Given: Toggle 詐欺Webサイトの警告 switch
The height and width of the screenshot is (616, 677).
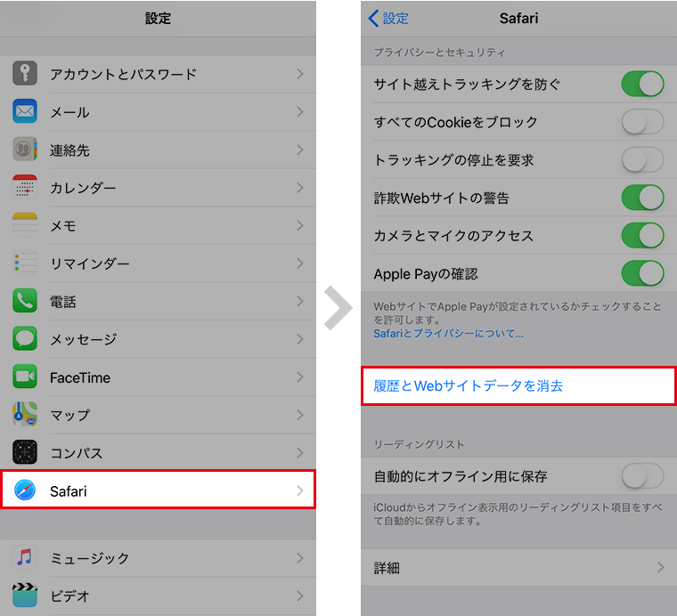Looking at the screenshot, I should click(642, 198).
